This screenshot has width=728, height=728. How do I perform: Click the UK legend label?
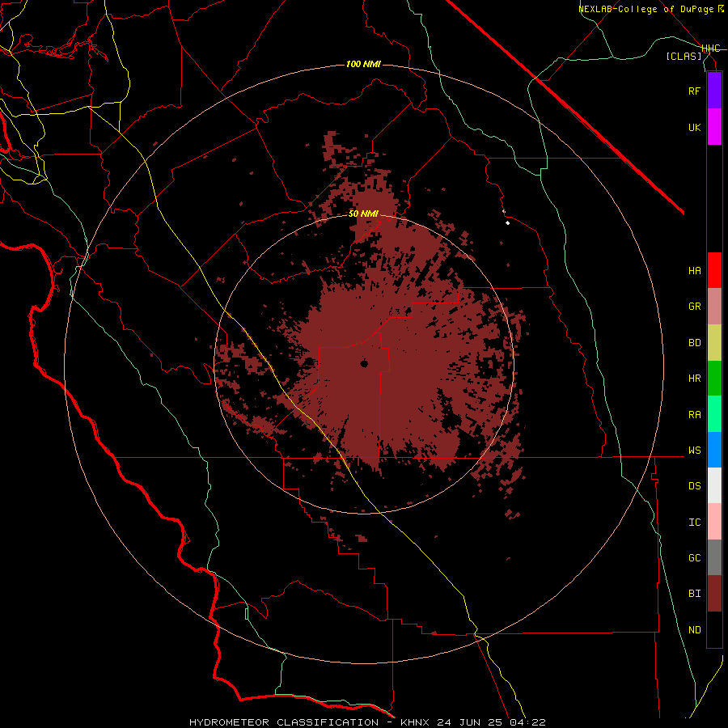694,128
